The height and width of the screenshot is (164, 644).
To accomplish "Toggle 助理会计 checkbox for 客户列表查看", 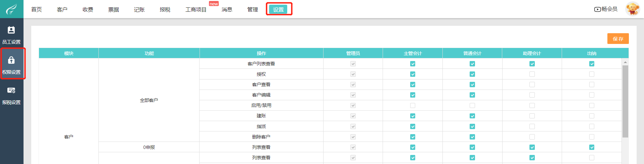I will tap(532, 64).
